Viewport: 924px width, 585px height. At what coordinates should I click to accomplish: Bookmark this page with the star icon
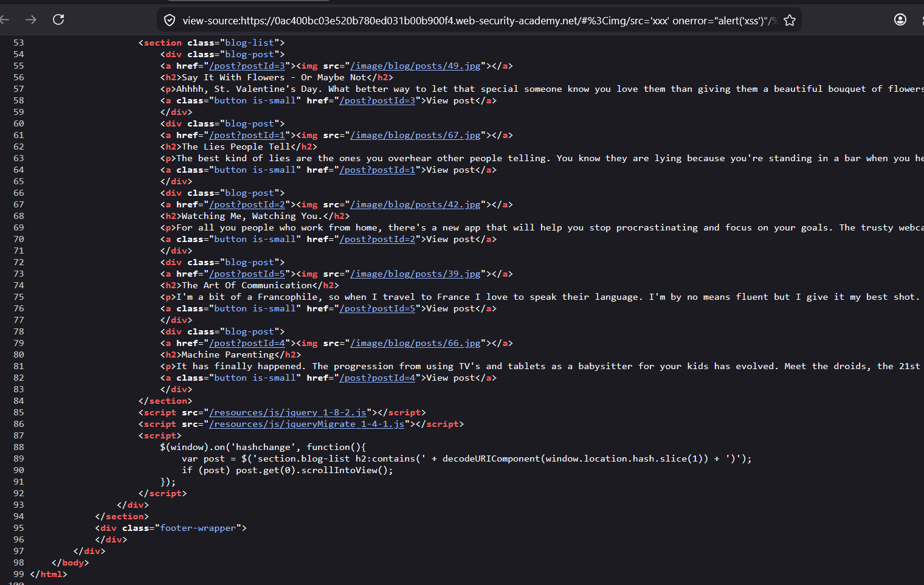[790, 20]
